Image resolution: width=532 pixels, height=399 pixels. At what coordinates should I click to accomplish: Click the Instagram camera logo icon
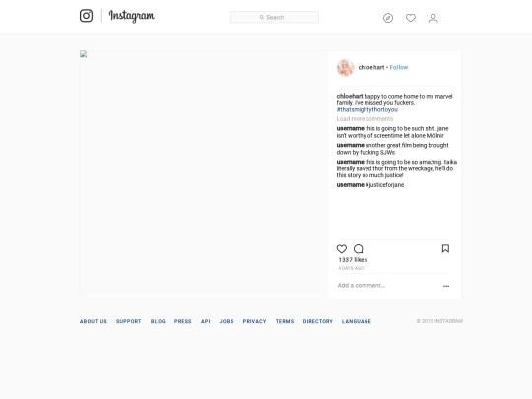click(x=86, y=16)
